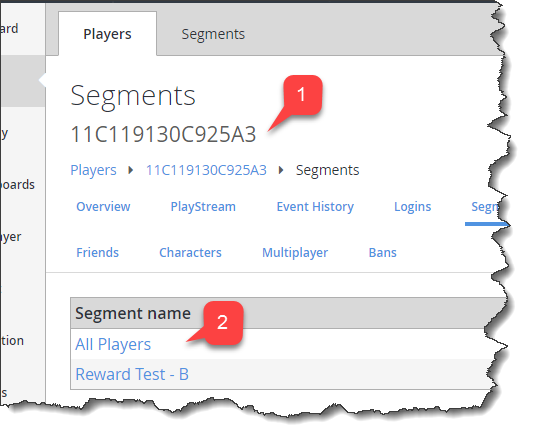Open the Event History tab
The image size is (533, 441).
point(315,206)
